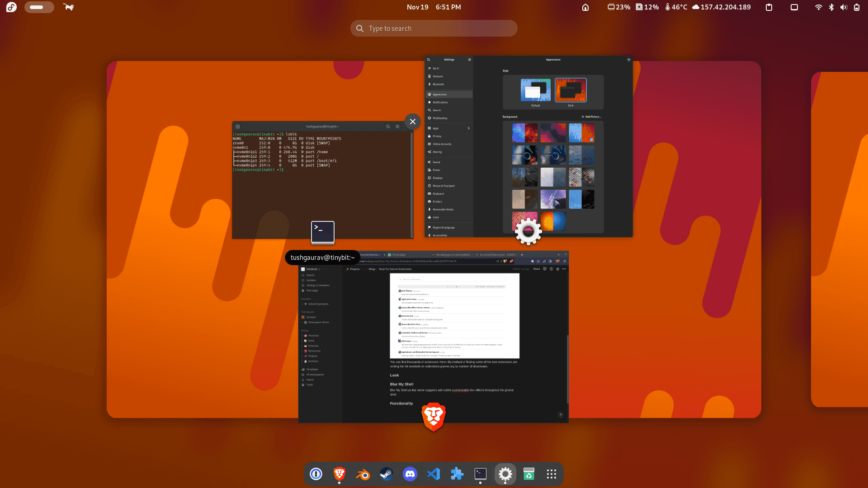Select Multitasking in the Settings sidebar
The height and width of the screenshot is (488, 868).
449,118
